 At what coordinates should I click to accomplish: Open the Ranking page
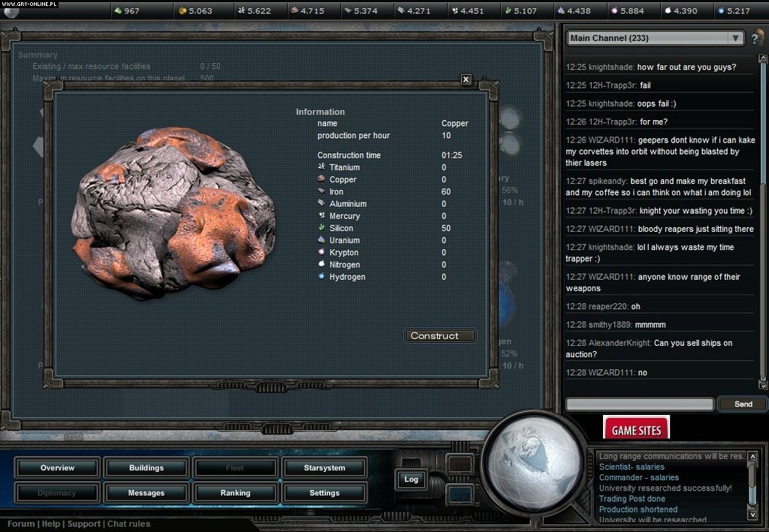pos(235,493)
